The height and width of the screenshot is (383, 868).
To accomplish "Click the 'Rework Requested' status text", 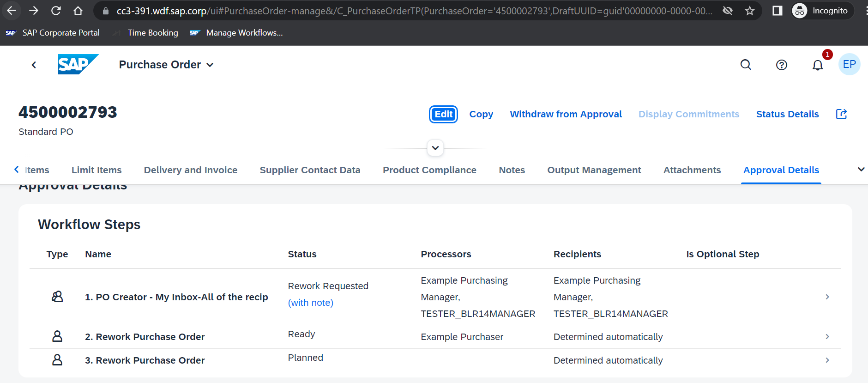I will (x=328, y=286).
